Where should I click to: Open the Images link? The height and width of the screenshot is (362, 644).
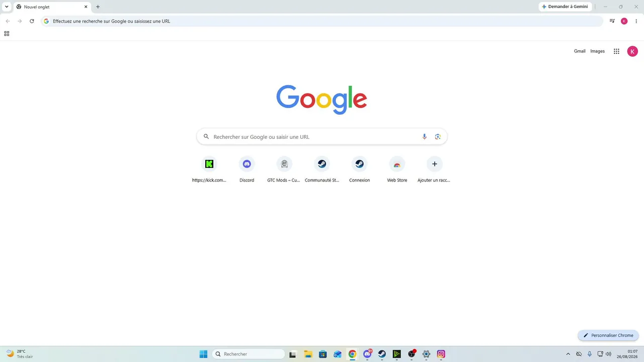[597, 51]
